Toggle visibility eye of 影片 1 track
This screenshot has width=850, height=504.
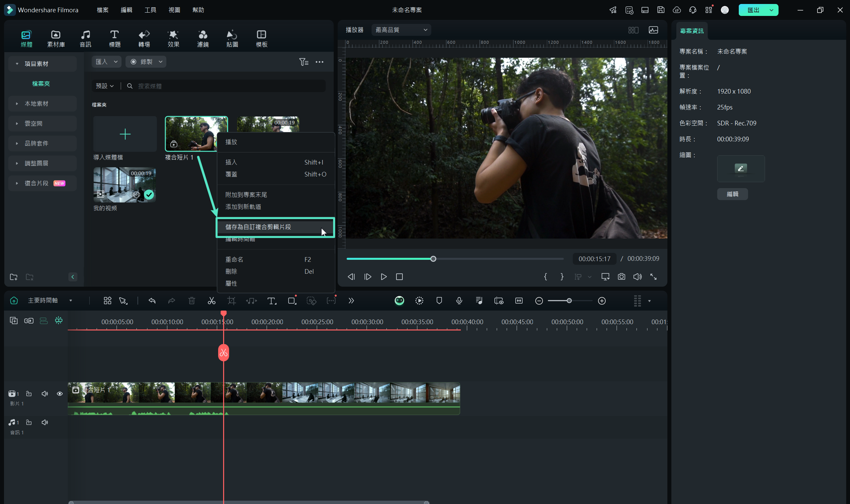(x=59, y=394)
